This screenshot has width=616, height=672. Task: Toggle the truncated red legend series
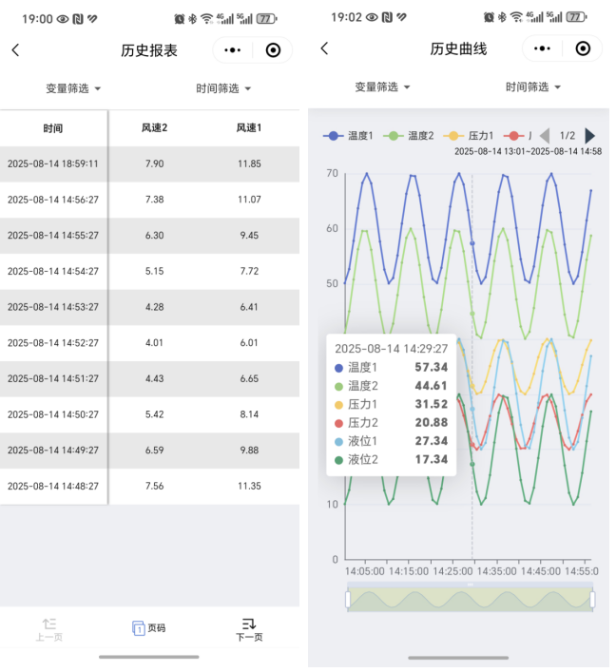click(x=518, y=136)
